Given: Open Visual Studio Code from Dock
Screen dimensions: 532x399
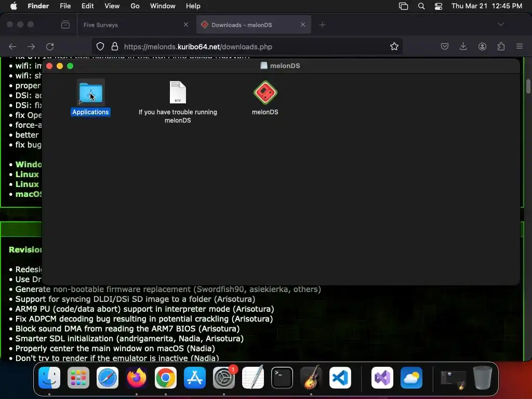Looking at the screenshot, I should pos(340,378).
